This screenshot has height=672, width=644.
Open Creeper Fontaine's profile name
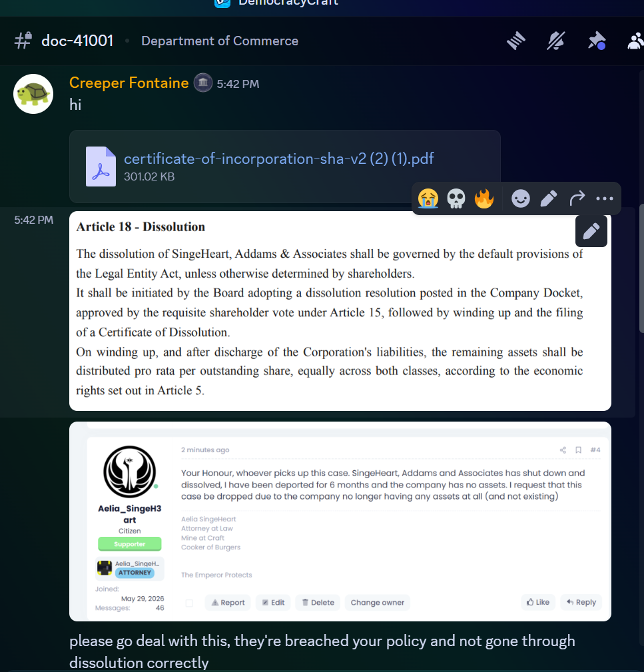129,83
